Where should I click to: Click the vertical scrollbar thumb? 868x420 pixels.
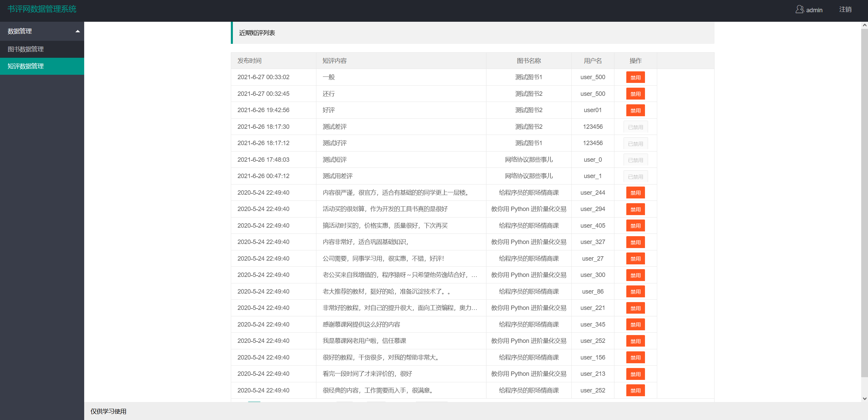pyautogui.click(x=865, y=203)
